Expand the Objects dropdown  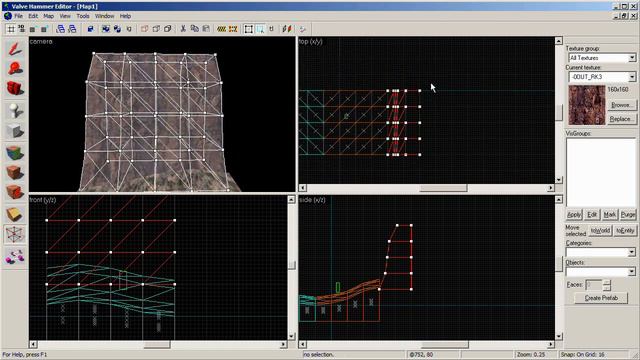[631, 272]
